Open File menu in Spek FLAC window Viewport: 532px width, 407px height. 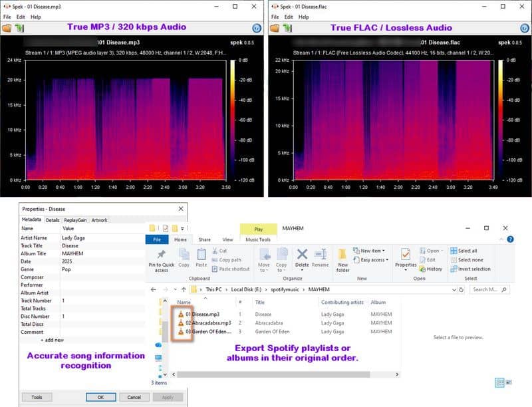click(275, 17)
